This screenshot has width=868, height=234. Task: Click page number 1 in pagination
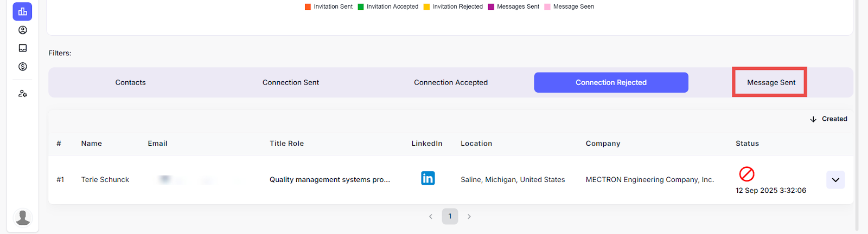pyautogui.click(x=450, y=217)
